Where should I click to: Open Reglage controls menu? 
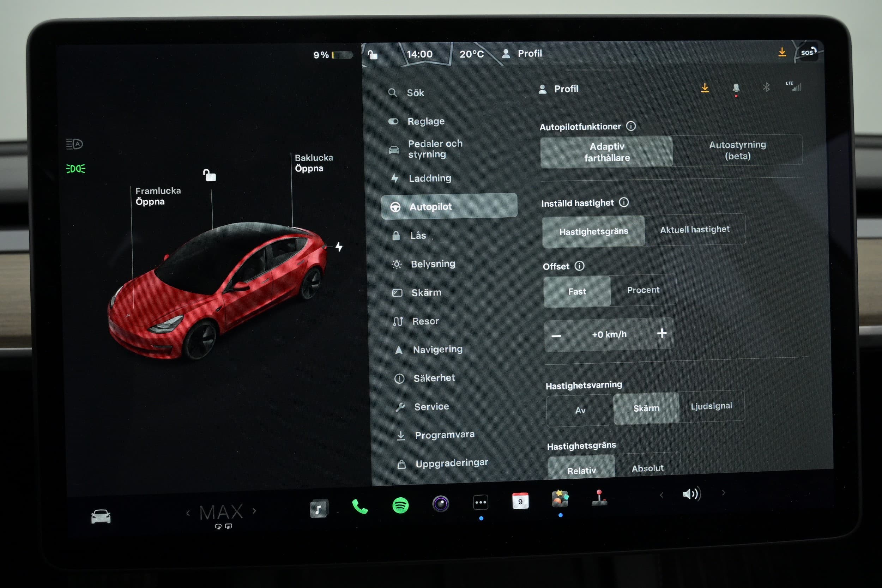[416, 121]
